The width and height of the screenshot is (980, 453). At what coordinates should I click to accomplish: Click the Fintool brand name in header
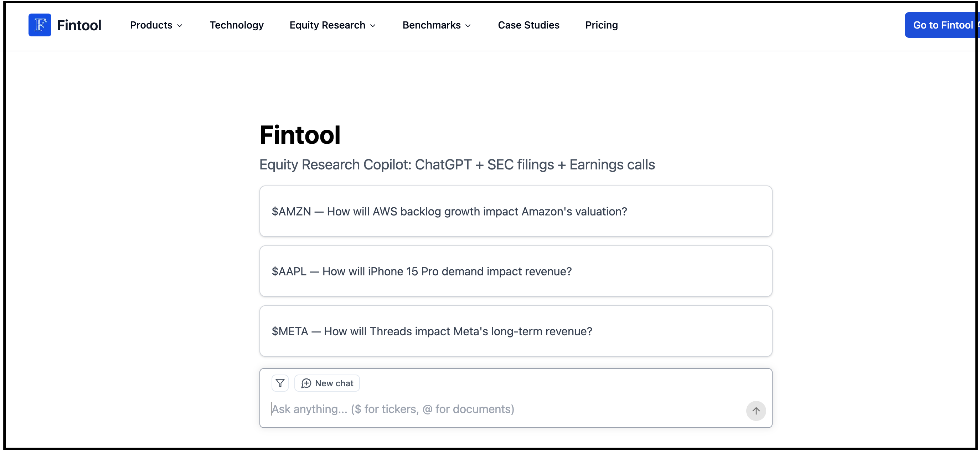click(79, 25)
